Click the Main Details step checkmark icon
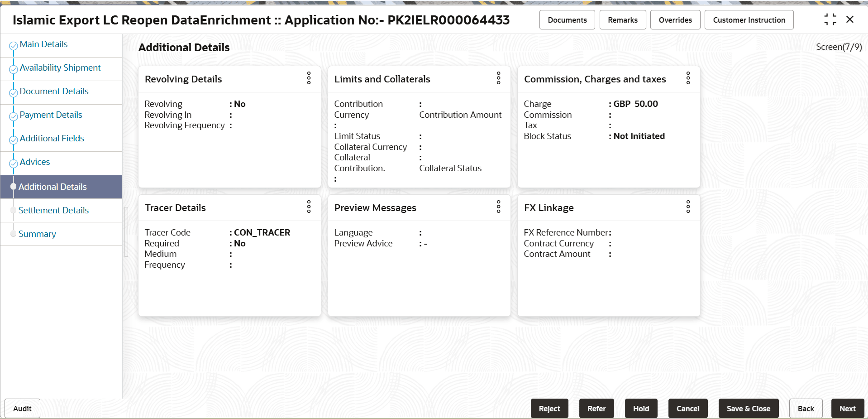The image size is (868, 419). point(14,46)
